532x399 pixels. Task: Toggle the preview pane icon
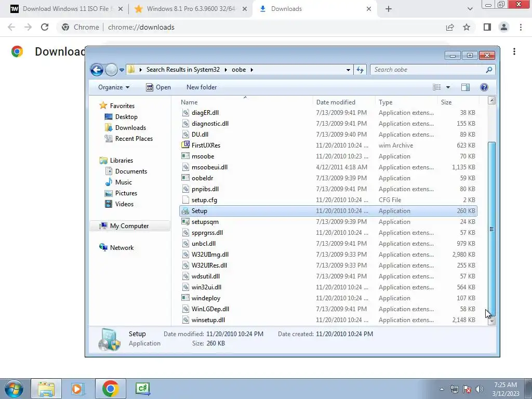point(465,87)
